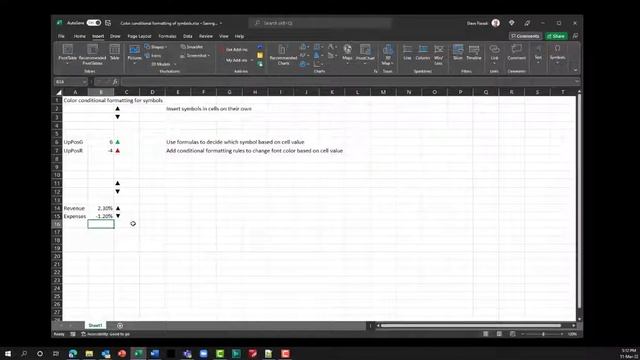Select the cell containing Expenses
The height and width of the screenshot is (360, 640).
[x=75, y=216]
